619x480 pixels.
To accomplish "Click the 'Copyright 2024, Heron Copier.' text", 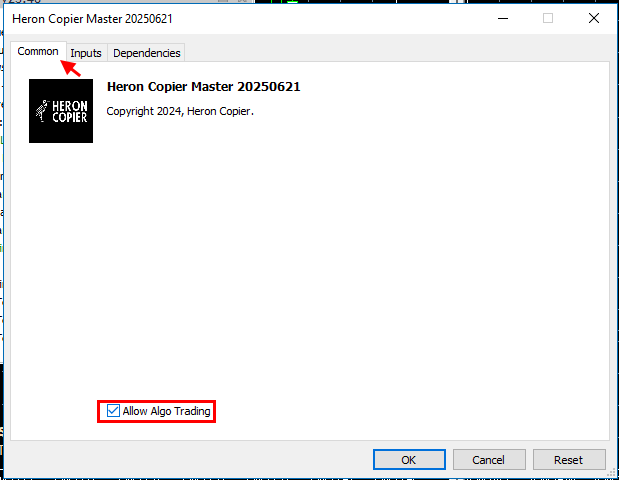I will 180,111.
